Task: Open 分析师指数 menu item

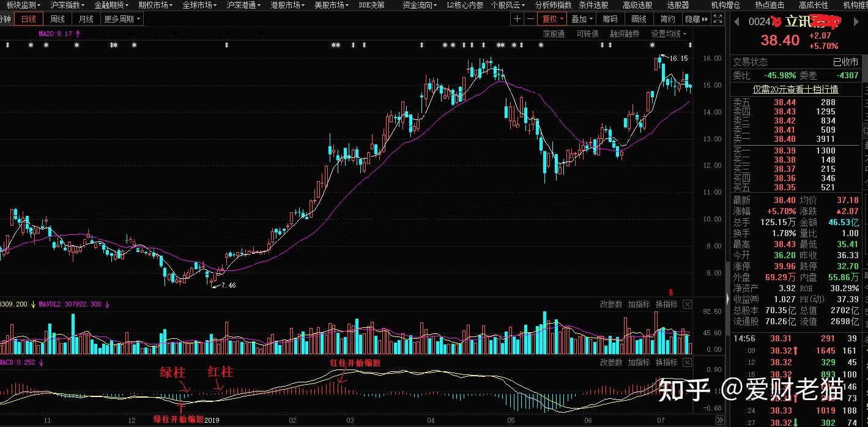Action: (x=553, y=5)
